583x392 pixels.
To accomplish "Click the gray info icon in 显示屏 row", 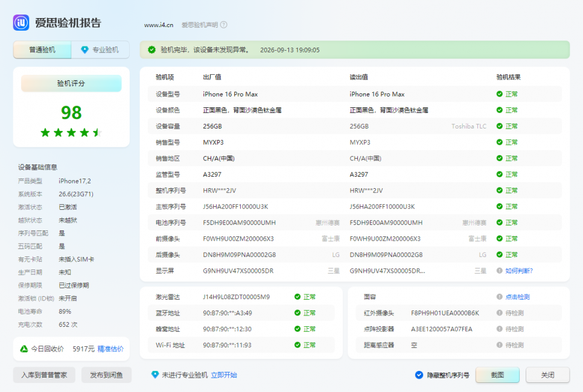I will (500, 271).
